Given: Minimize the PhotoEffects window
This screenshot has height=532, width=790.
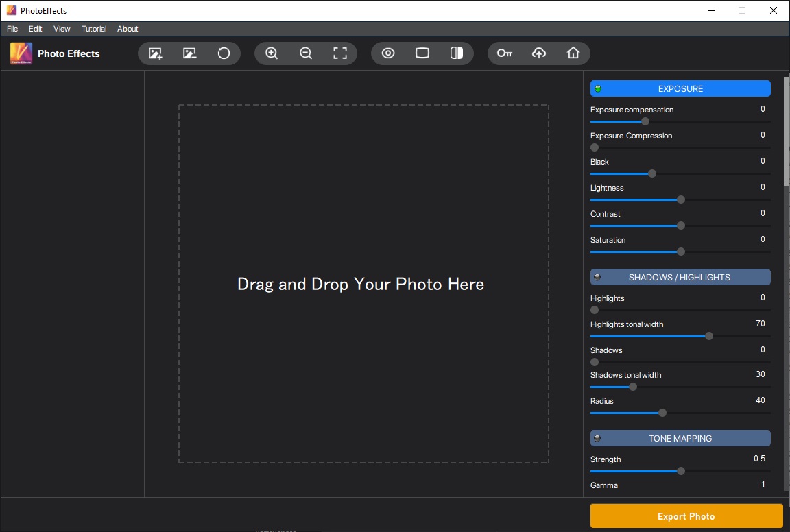Looking at the screenshot, I should click(x=711, y=10).
